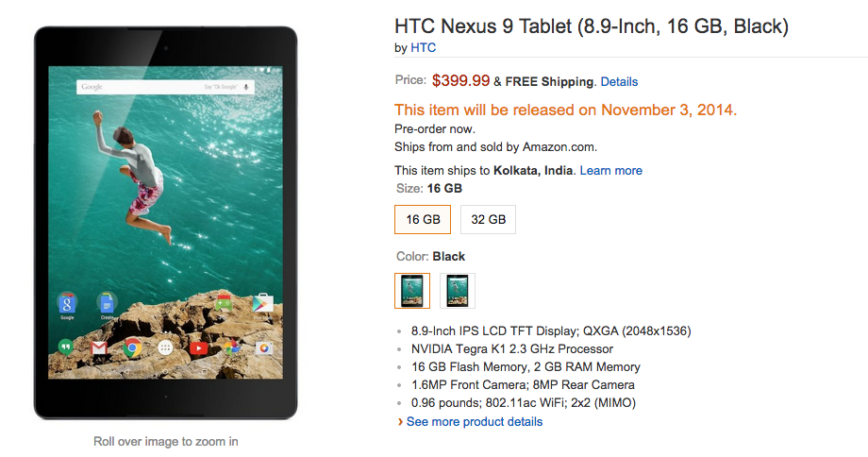Click the microphone icon in Google search bar

pyautogui.click(x=246, y=87)
